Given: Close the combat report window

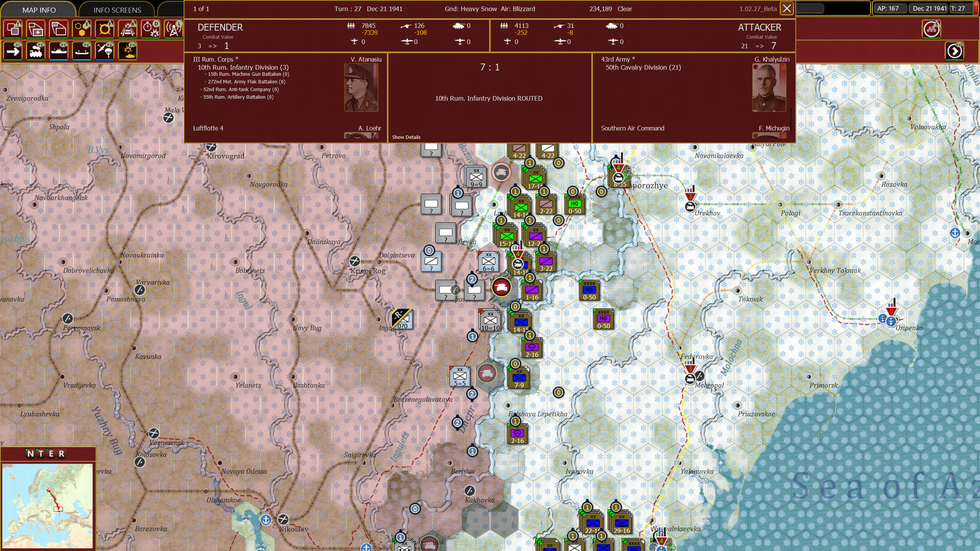Looking at the screenshot, I should (787, 8).
